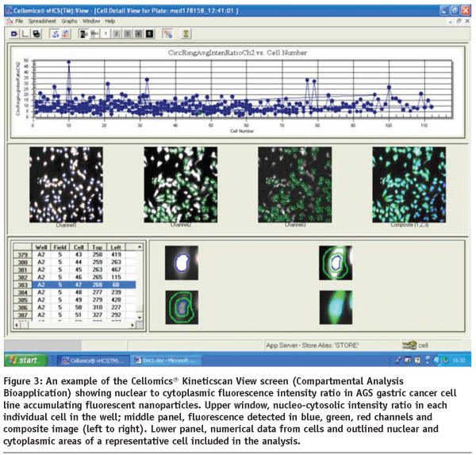This screenshot has height=455, width=476.
Task: Click the Channel3 field image thumbnail
Action: click(295, 185)
